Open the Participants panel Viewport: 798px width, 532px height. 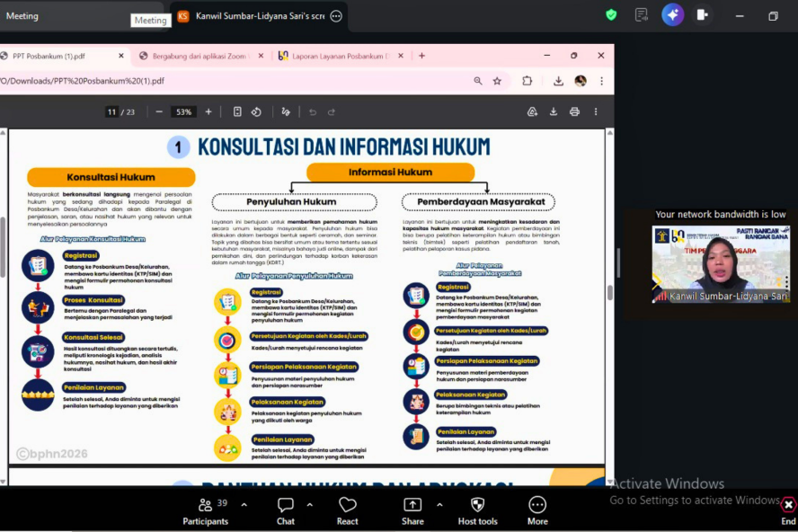pyautogui.click(x=205, y=510)
